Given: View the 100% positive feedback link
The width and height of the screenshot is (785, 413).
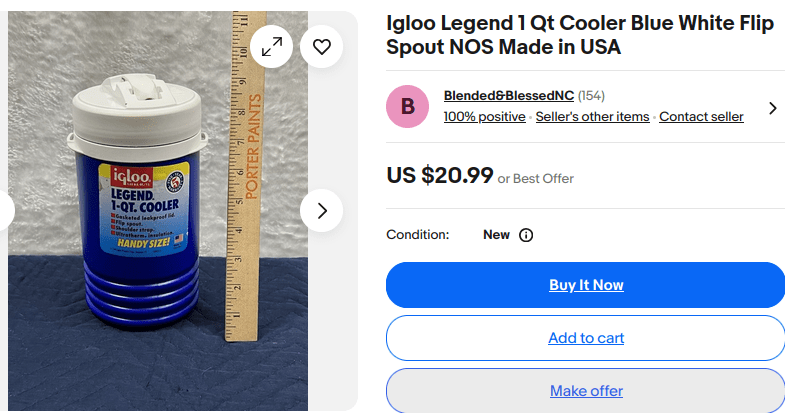Looking at the screenshot, I should coord(485,117).
